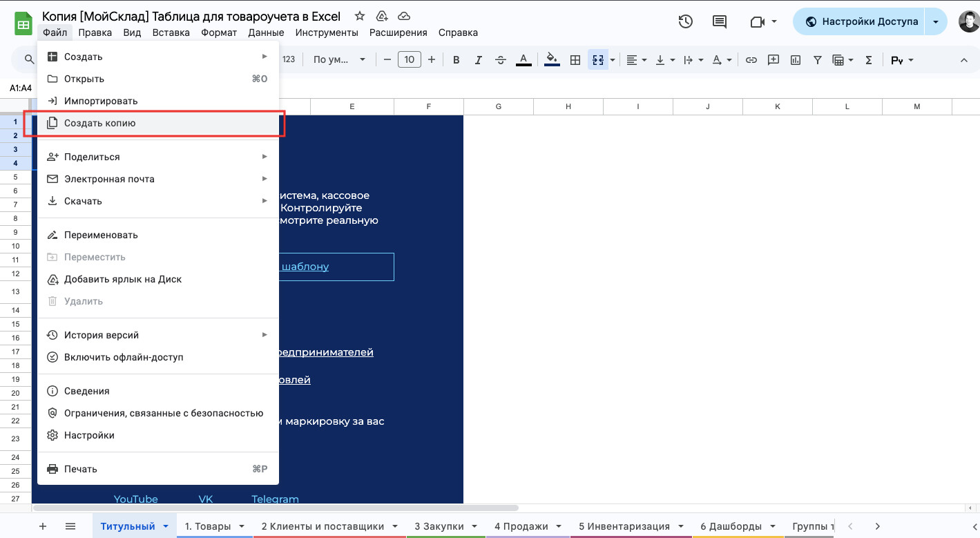The height and width of the screenshot is (538, 980).
Task: Expand the Поделиться submenu
Action: [157, 157]
